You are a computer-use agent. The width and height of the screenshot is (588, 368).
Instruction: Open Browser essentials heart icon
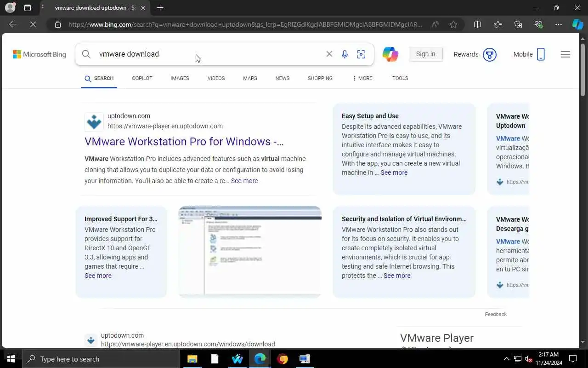pos(538,24)
